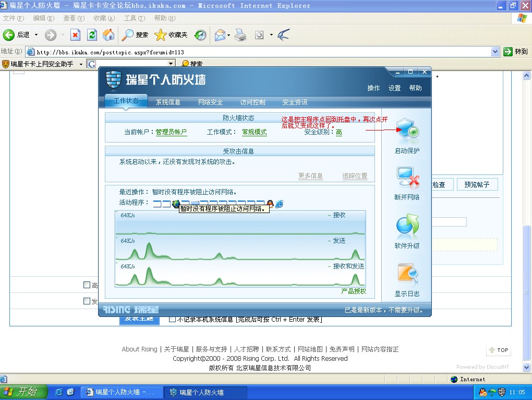The width and height of the screenshot is (532, 400).
Task: Open the History toolbar icon
Action: coord(200,35)
